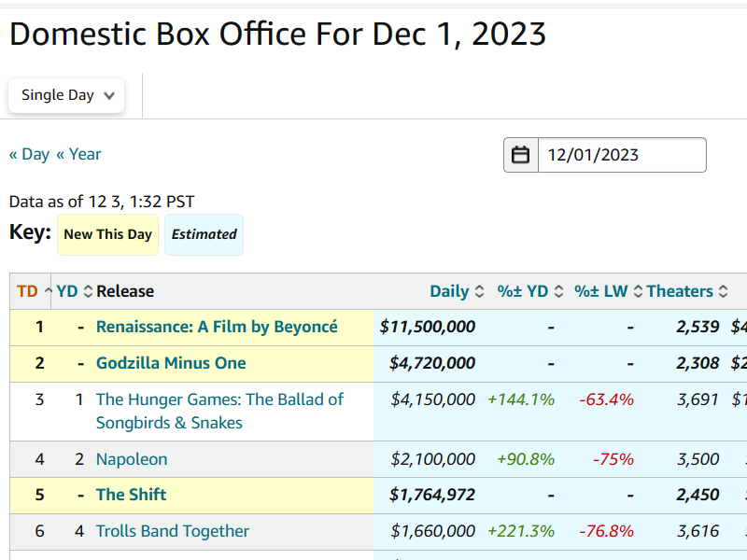Open The Hunger Games Songbirds & Snakes link
Image resolution: width=747 pixels, height=560 pixels.
click(219, 411)
